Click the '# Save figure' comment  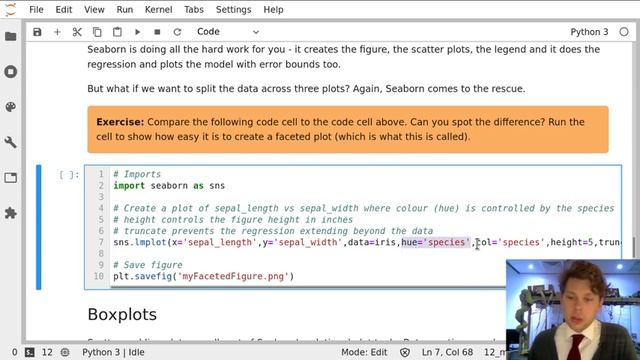148,265
